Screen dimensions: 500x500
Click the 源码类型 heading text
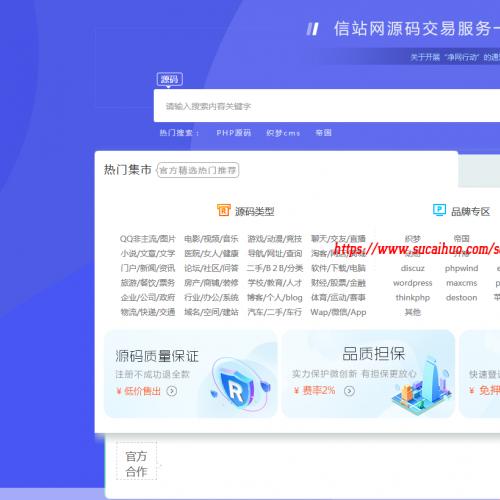[255, 211]
